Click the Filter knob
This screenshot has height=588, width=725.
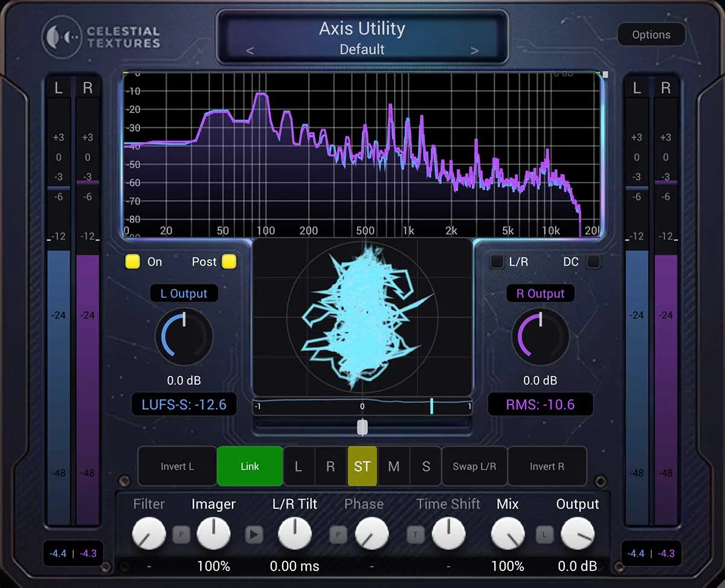[149, 534]
